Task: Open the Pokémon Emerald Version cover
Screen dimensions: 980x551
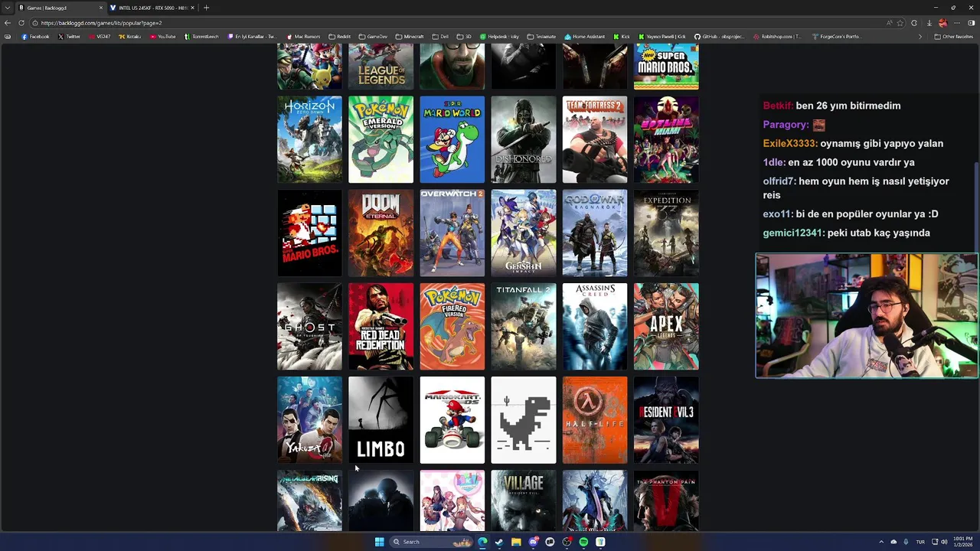Action: tap(381, 139)
